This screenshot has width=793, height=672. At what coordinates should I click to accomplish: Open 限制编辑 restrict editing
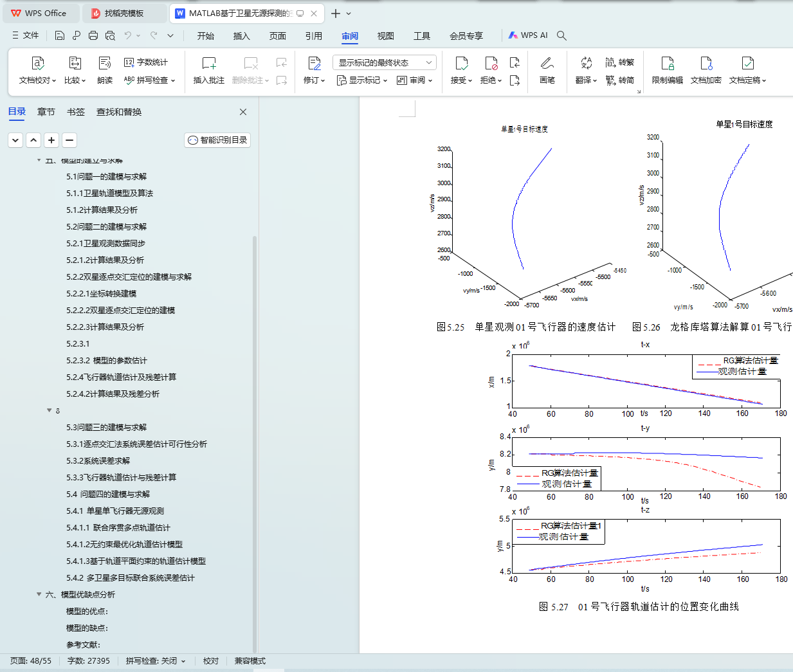click(x=668, y=71)
